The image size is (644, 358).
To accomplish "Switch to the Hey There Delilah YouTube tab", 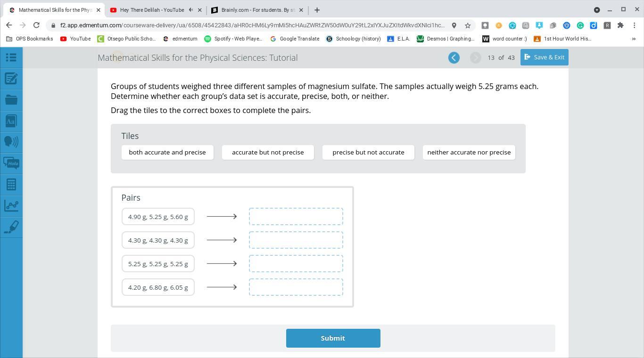I will point(152,10).
